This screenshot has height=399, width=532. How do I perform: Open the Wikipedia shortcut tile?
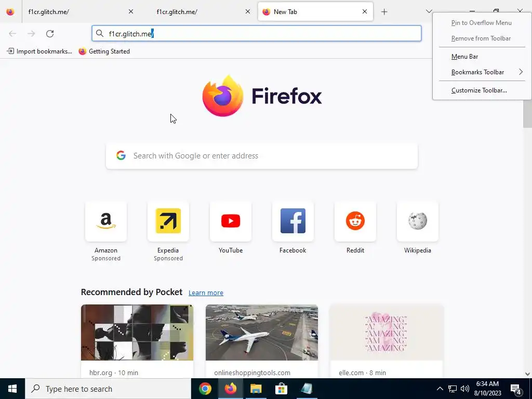(417, 221)
